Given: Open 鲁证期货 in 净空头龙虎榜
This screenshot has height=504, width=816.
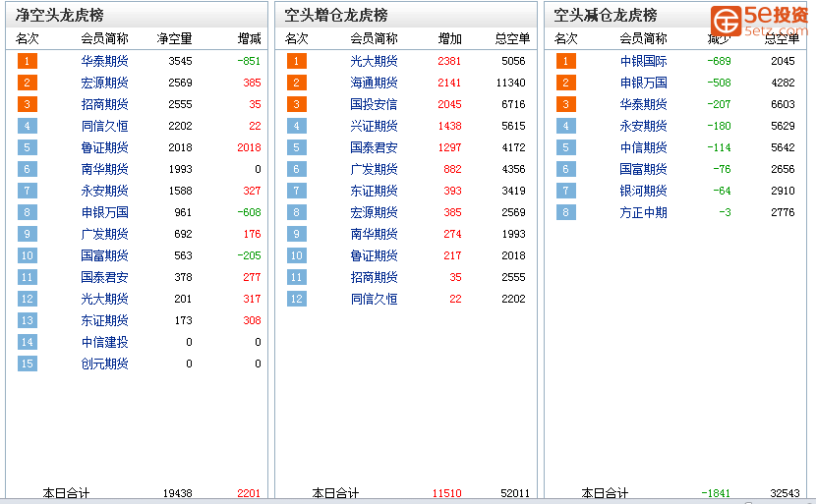Looking at the screenshot, I should [104, 147].
